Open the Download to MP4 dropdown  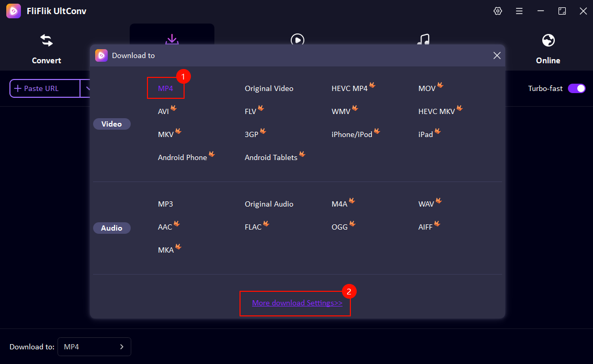pyautogui.click(x=94, y=347)
